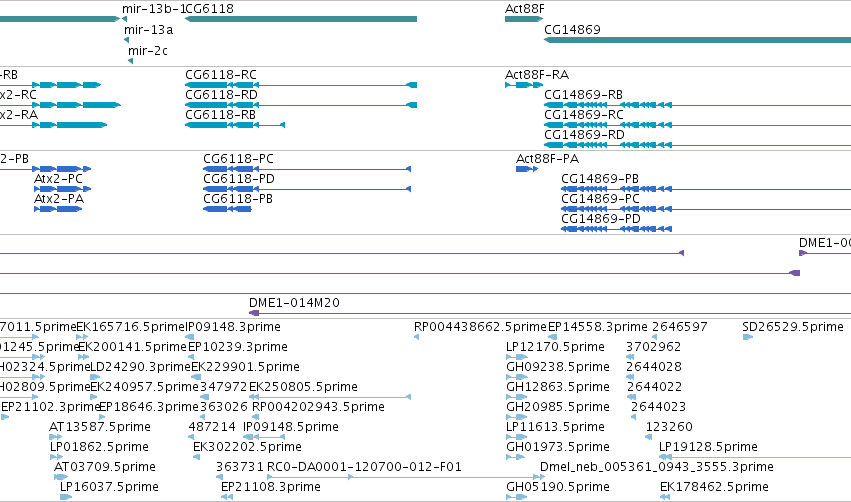The image size is (851, 502).
Task: Click EST LP11613.5prime label
Action: [x=555, y=427]
